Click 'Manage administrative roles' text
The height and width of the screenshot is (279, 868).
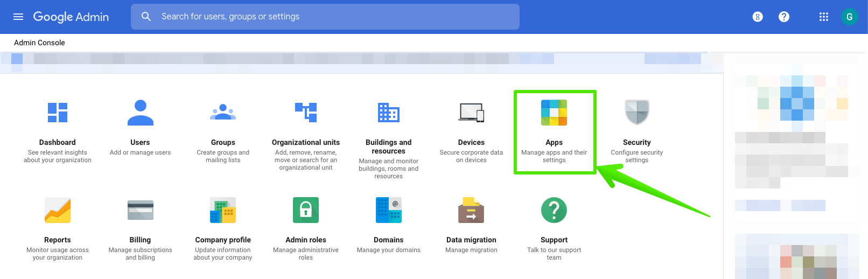tap(306, 254)
